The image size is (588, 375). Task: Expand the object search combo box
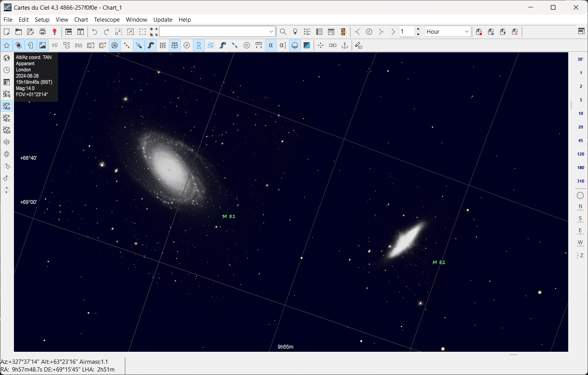click(x=271, y=32)
